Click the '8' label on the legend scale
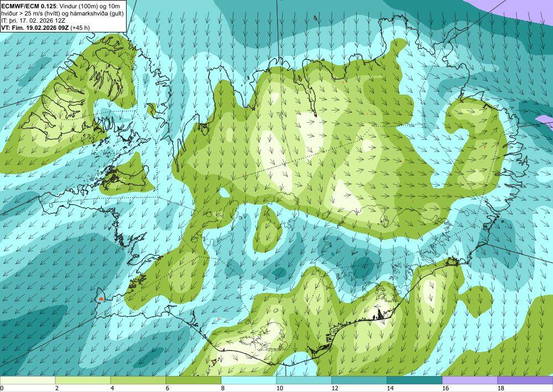 (223, 388)
